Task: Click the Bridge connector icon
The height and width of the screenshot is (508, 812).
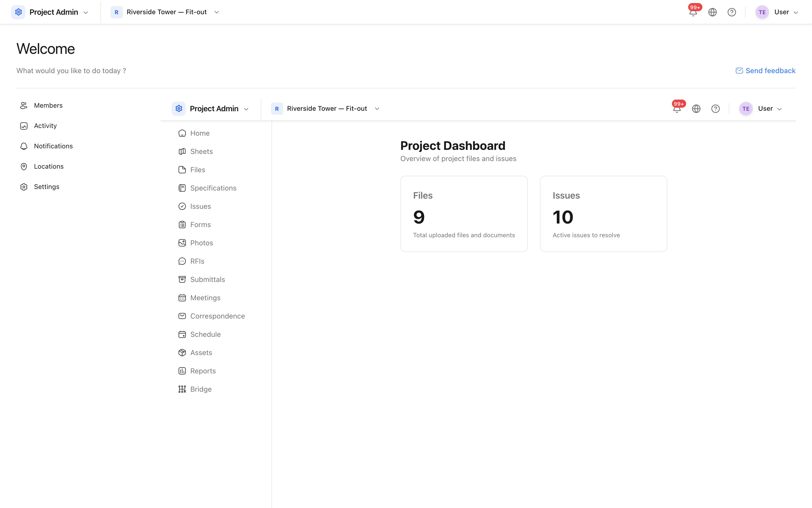Action: click(x=182, y=389)
